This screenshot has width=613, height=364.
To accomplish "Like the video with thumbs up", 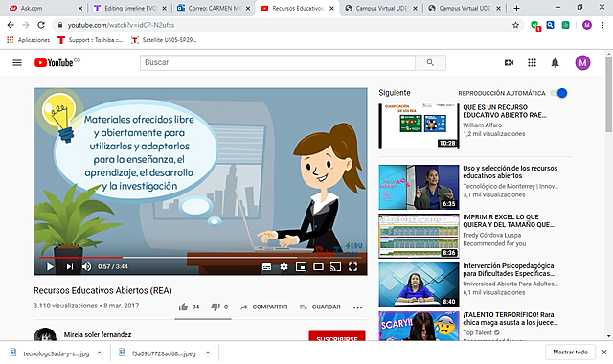I will click(x=183, y=307).
